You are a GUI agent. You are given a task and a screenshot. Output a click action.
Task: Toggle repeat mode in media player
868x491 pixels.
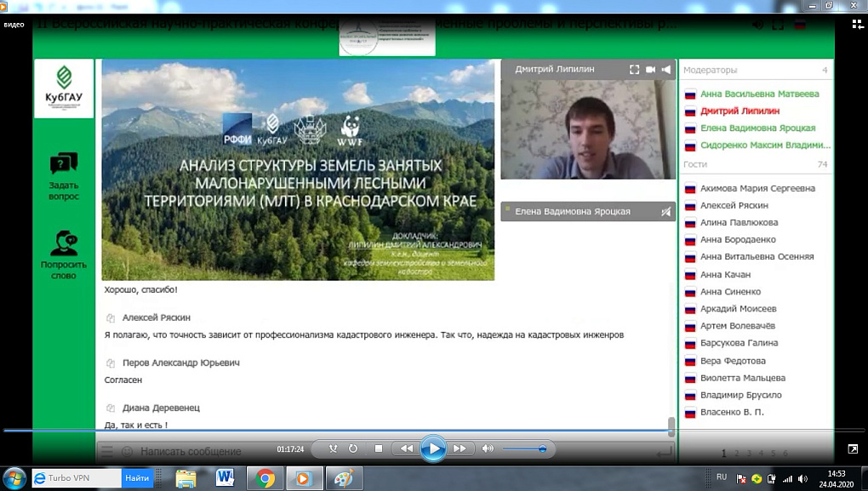pyautogui.click(x=353, y=448)
